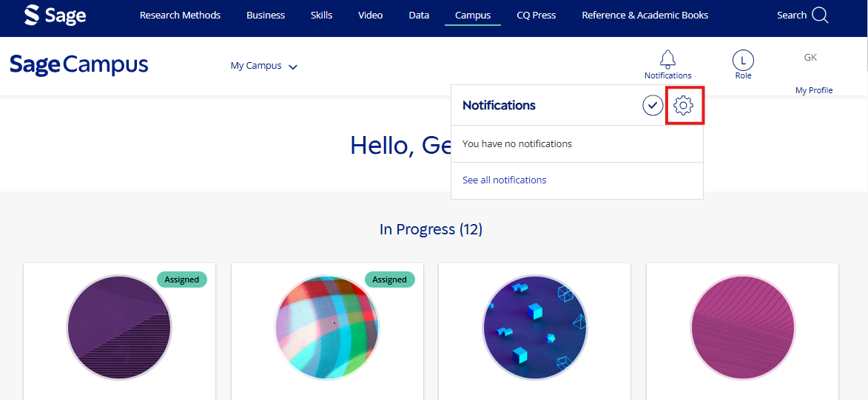868x400 pixels.
Task: Click Assigned badge on purple striped course
Action: [181, 279]
